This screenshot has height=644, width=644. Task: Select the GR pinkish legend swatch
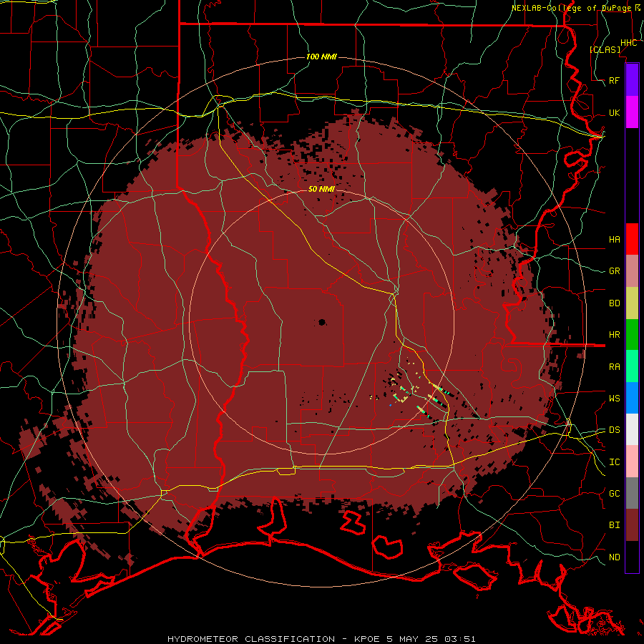click(x=632, y=271)
